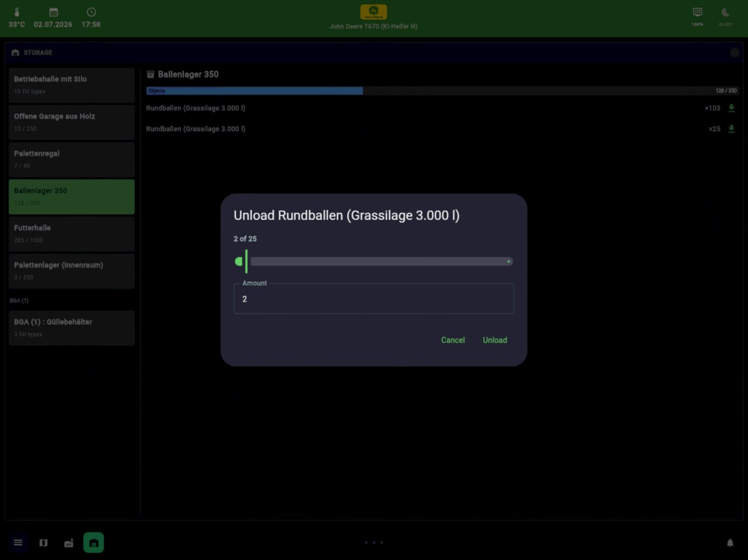
Task: Open notifications bell icon
Action: coord(730,543)
